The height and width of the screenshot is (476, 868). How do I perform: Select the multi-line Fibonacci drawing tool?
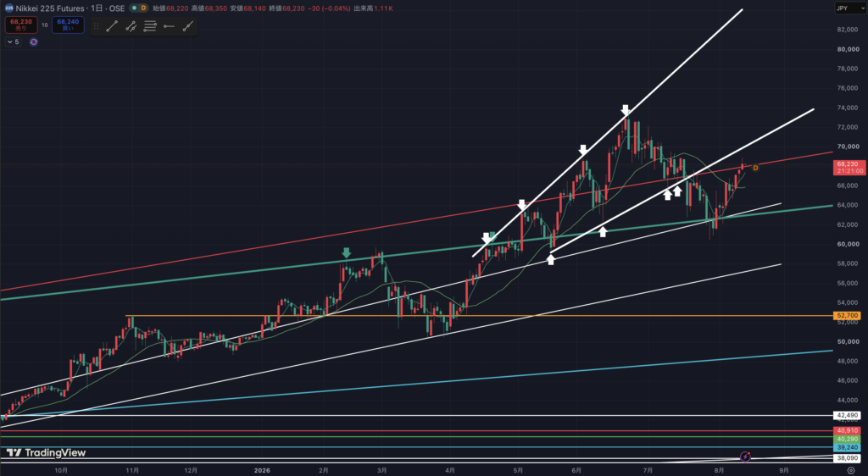[x=150, y=26]
